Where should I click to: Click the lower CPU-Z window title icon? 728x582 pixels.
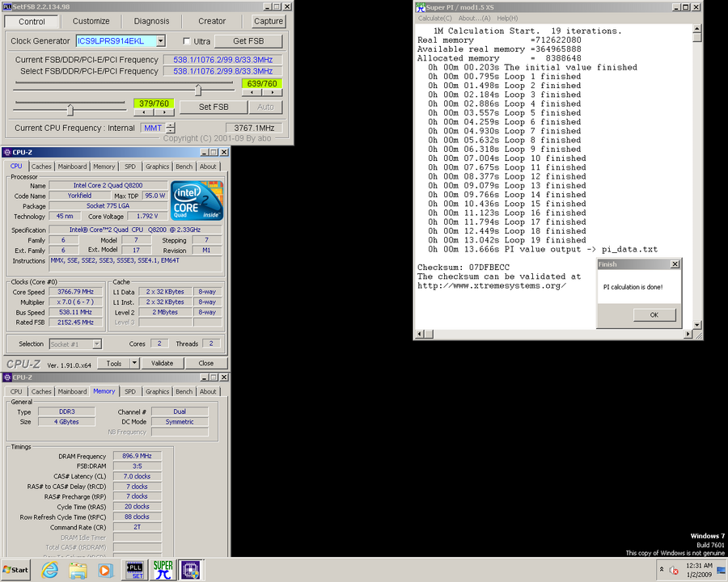[7, 377]
